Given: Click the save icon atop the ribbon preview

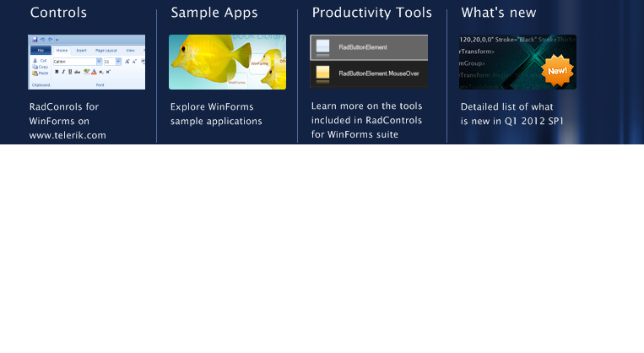Looking at the screenshot, I should 33,40.
